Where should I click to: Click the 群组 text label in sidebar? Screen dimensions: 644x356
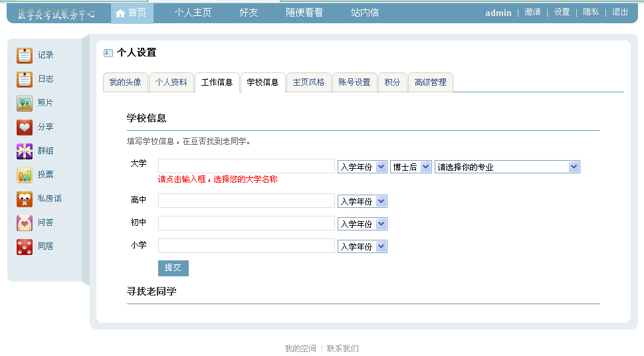click(x=46, y=151)
